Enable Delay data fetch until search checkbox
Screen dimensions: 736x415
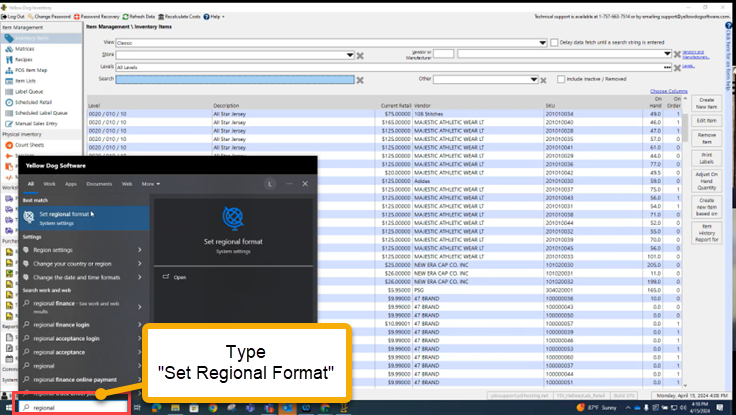click(554, 42)
